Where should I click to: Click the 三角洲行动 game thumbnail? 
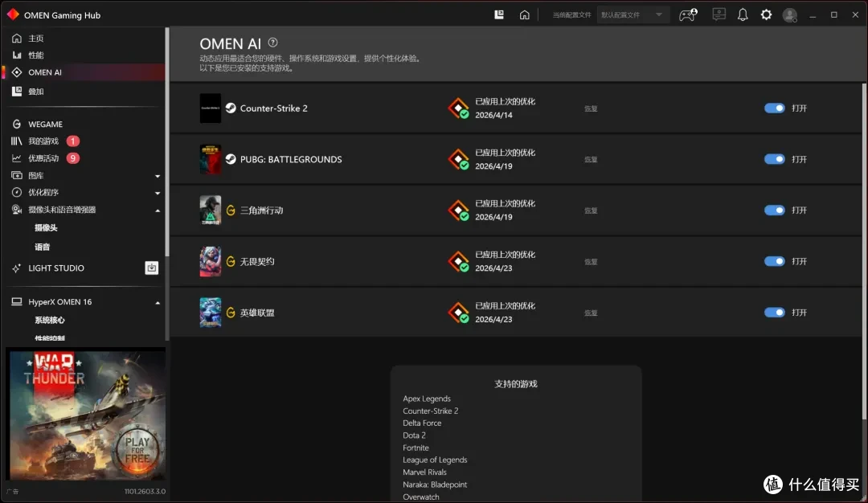(211, 211)
